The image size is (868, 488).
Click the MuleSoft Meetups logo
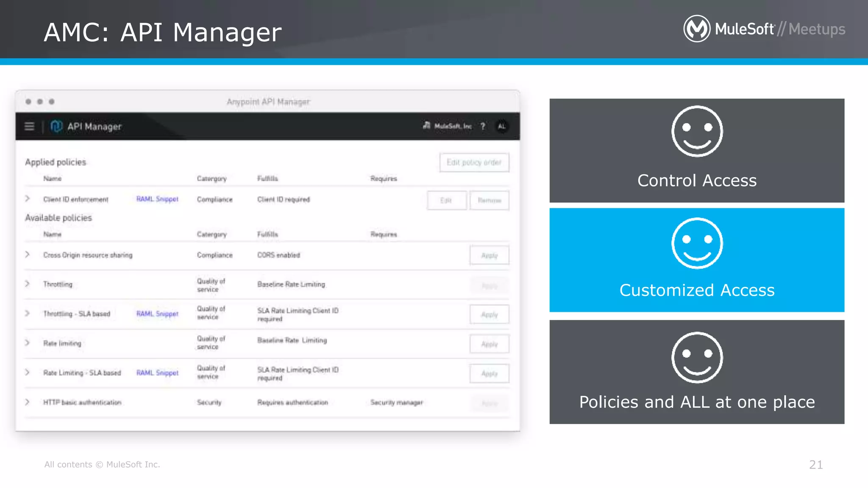(764, 29)
